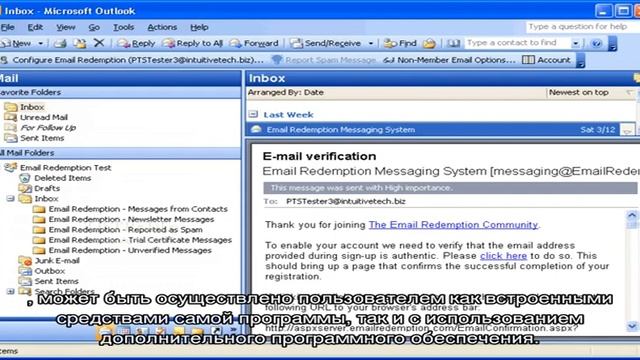Click the Find button

400,43
